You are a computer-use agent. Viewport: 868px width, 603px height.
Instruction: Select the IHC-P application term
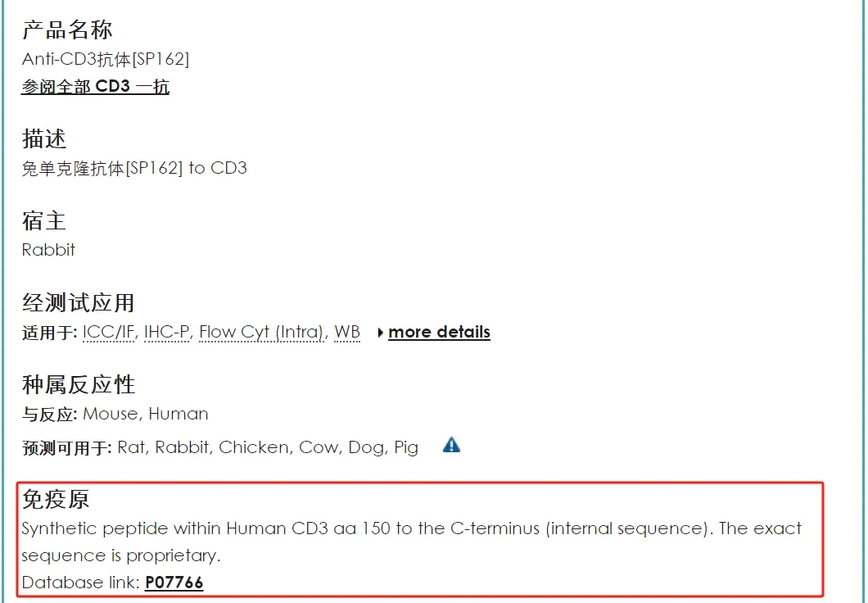coord(166,333)
